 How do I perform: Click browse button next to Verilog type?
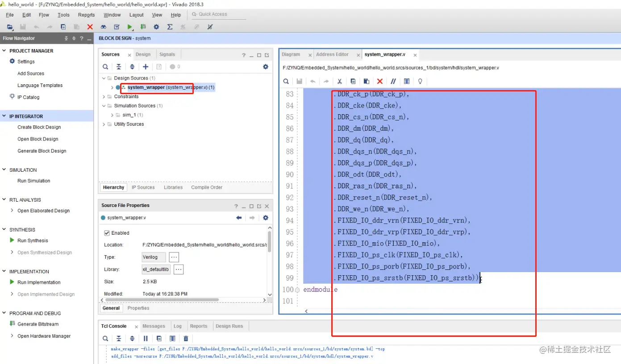coord(174,257)
